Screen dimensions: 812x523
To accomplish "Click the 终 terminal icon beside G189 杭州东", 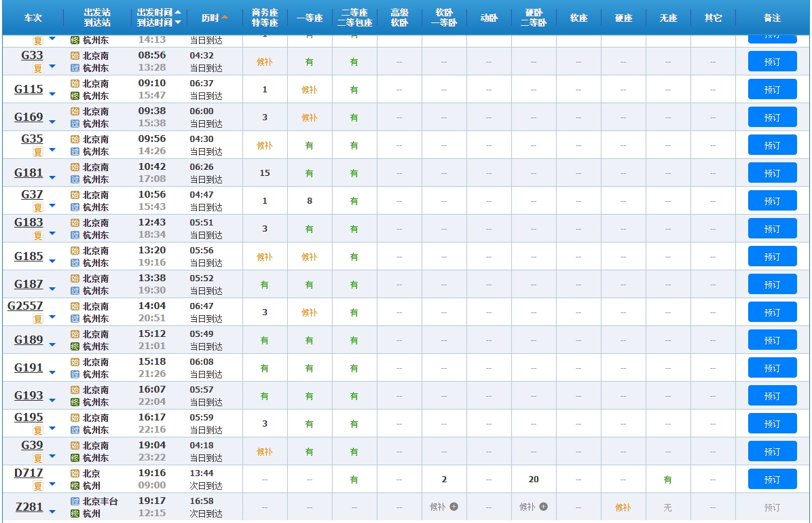I will 75,346.
